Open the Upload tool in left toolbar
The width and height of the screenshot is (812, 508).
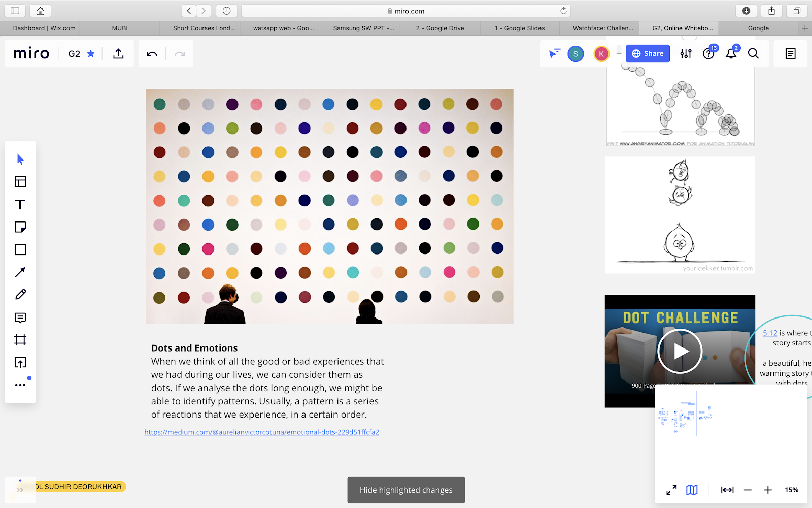point(20,363)
